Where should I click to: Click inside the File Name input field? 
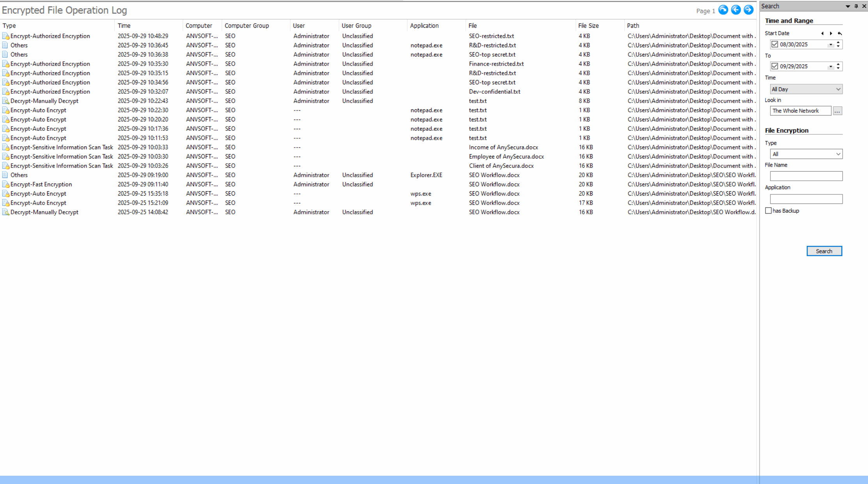pos(806,176)
